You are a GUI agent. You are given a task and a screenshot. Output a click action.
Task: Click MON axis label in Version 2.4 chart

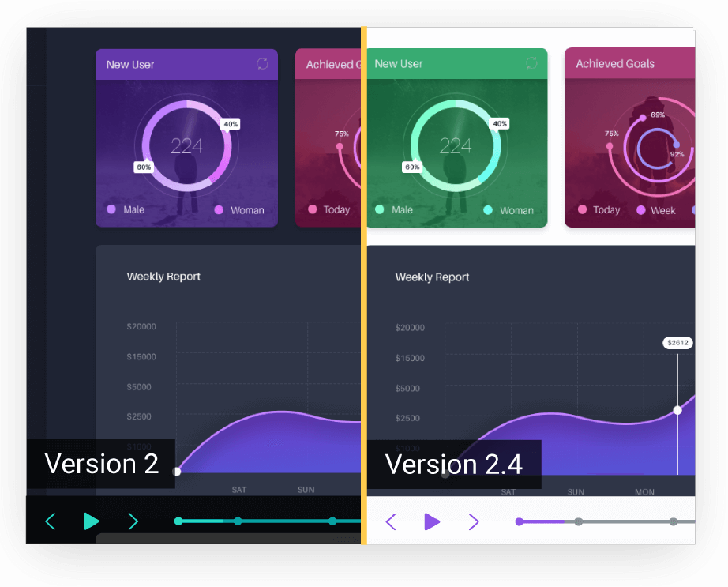pos(644,491)
